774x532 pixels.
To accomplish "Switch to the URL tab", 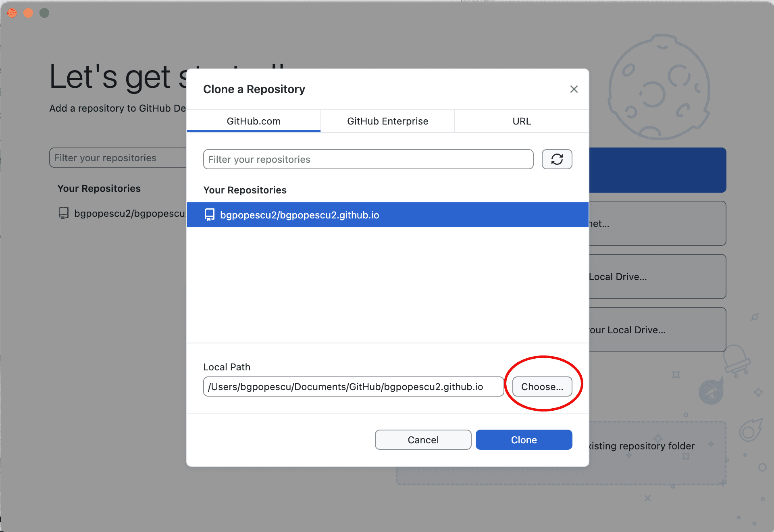I will (x=521, y=121).
